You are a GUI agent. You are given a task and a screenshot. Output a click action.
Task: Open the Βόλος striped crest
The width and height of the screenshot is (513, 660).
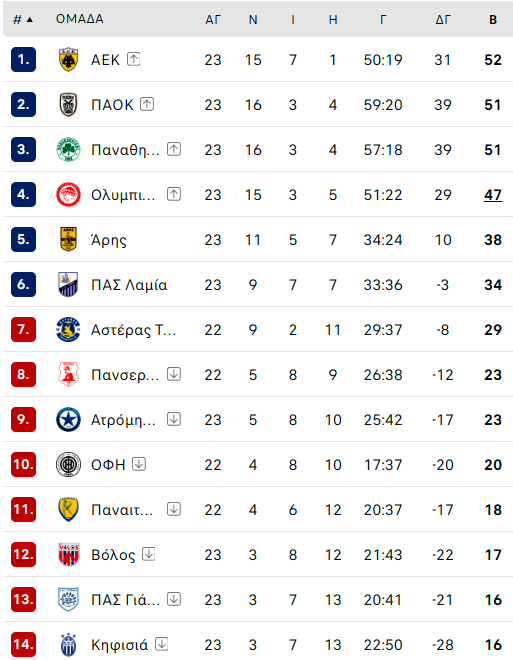pyautogui.click(x=68, y=554)
